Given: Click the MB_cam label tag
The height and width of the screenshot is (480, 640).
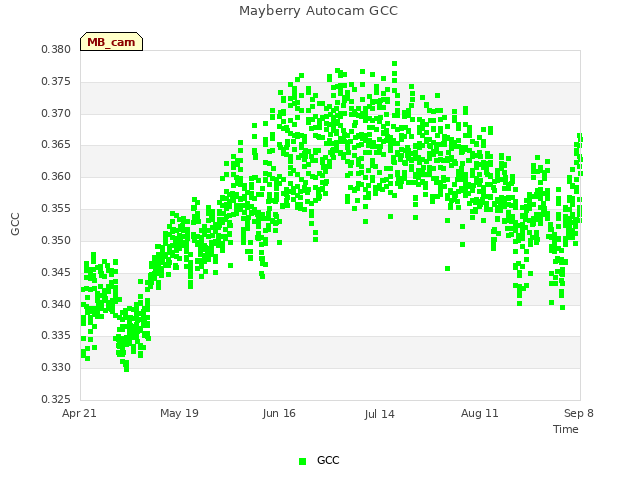Looking at the screenshot, I should pyautogui.click(x=111, y=42).
